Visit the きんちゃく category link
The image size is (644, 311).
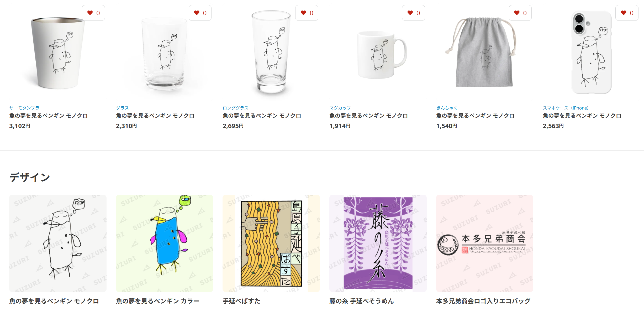pyautogui.click(x=447, y=108)
